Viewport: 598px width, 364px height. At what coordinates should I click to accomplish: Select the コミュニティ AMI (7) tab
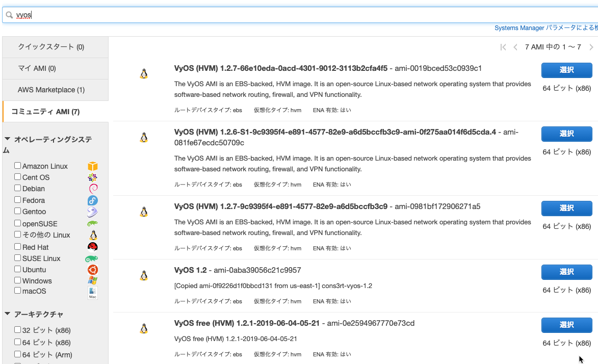pos(55,112)
